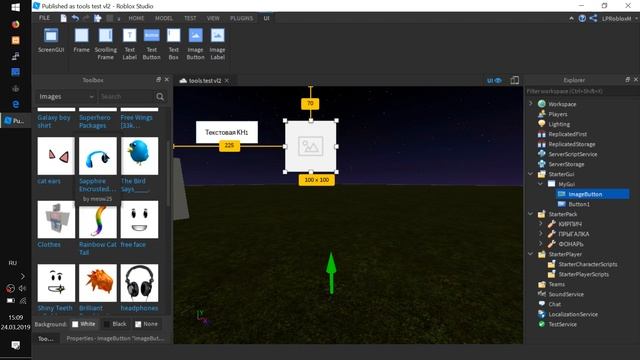Insert an Image Label element
This screenshot has width=640, height=360.
click(217, 44)
